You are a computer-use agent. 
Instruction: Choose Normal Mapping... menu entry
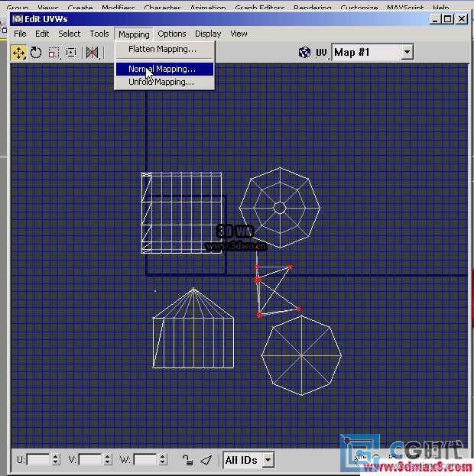pos(164,69)
